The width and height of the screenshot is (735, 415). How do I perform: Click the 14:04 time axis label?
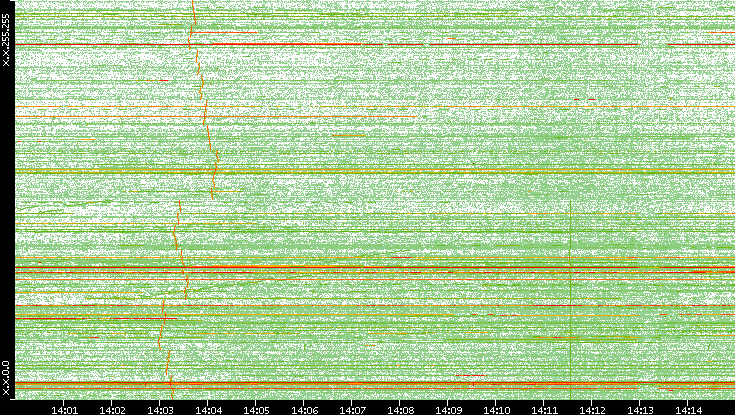tap(208, 410)
